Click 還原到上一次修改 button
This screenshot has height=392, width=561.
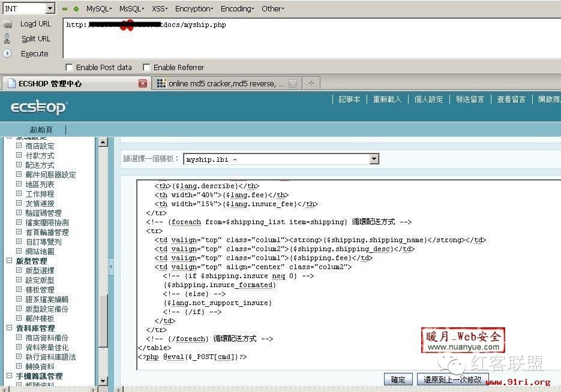point(452,379)
